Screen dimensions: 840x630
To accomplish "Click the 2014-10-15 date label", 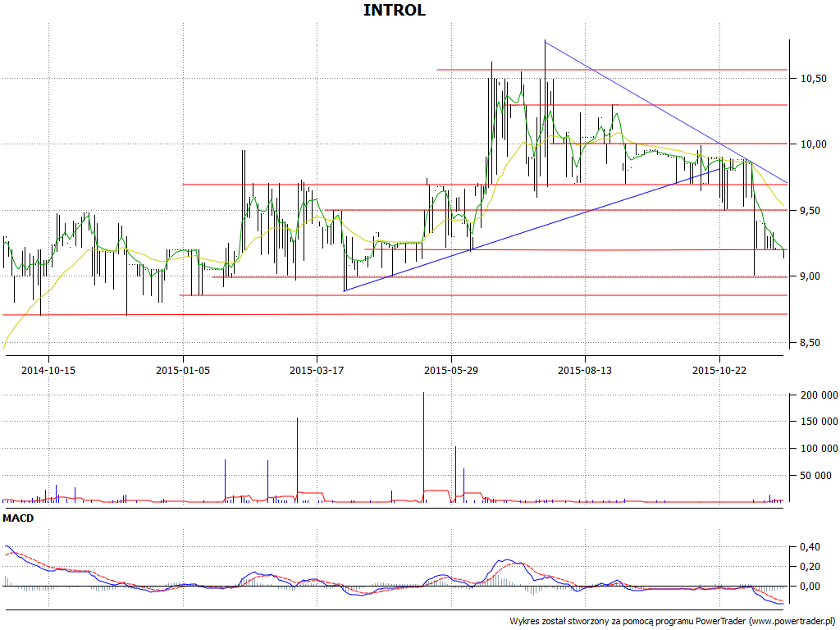I will click(x=48, y=370).
